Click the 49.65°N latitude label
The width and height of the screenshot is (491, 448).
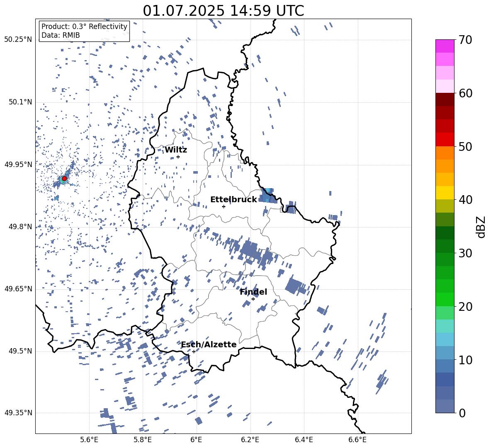18,289
